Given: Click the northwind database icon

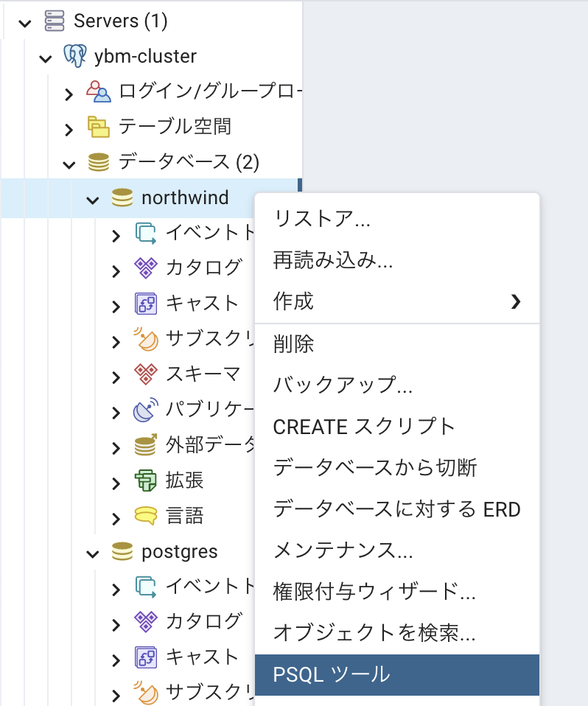Looking at the screenshot, I should [x=122, y=198].
